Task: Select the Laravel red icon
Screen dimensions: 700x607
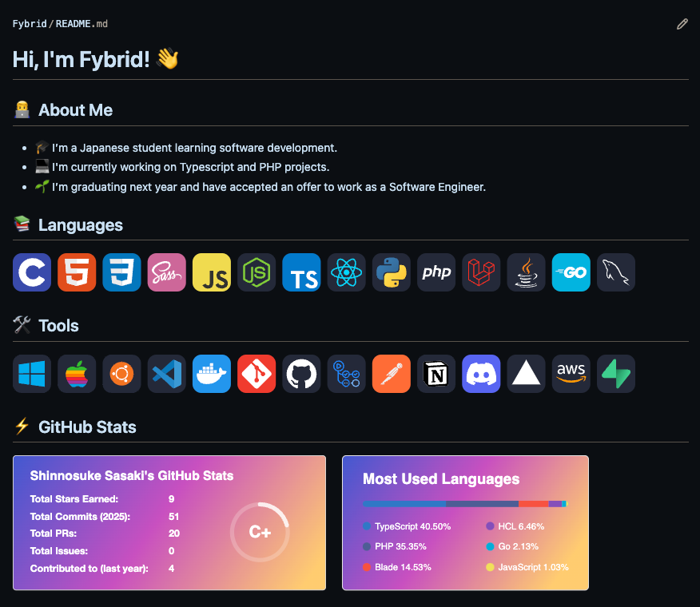Action: tap(481, 272)
